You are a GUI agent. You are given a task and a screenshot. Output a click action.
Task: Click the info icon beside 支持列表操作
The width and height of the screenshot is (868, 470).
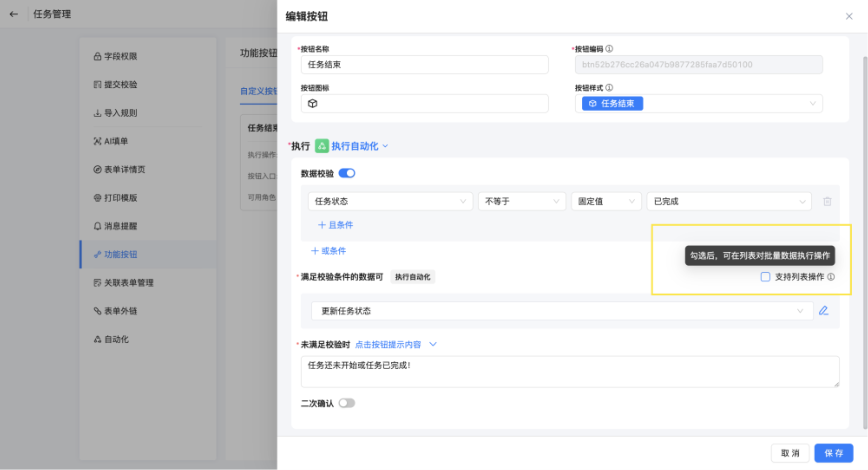[831, 277]
